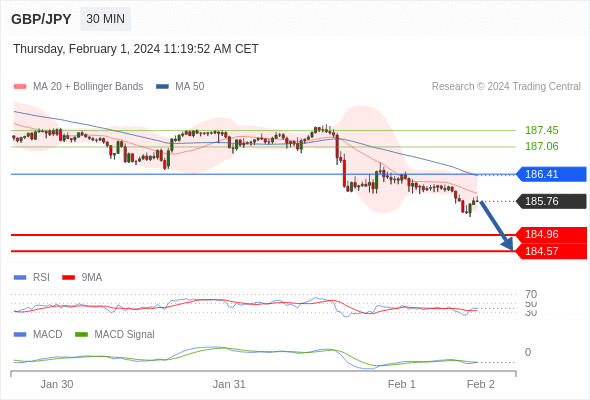Toggle the RSI legend label
The image size is (590, 400).
(x=41, y=278)
